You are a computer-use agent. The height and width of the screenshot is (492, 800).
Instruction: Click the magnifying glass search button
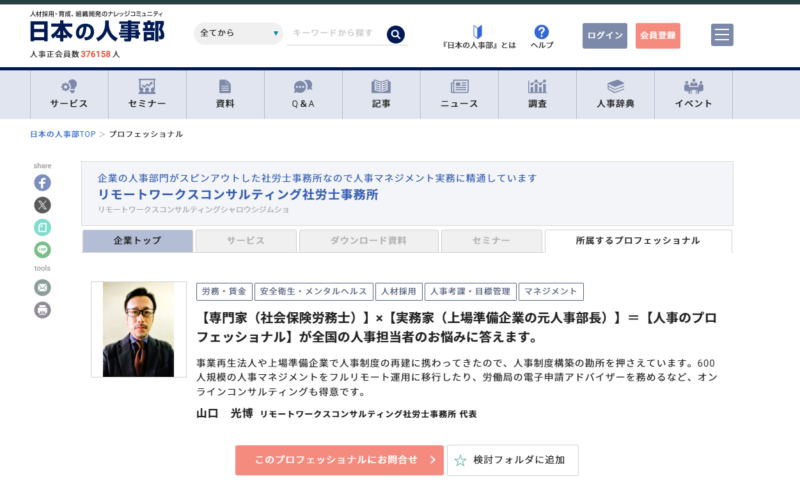[395, 34]
